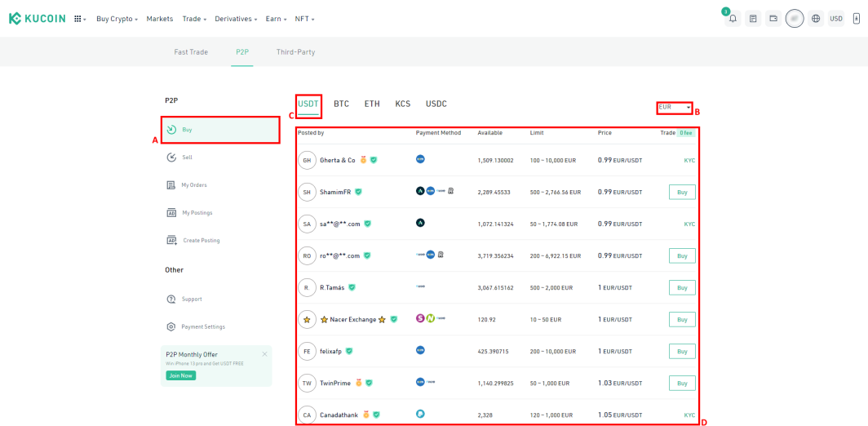Switch to the Fast Trade tab
This screenshot has height=426, width=868.
pos(191,52)
